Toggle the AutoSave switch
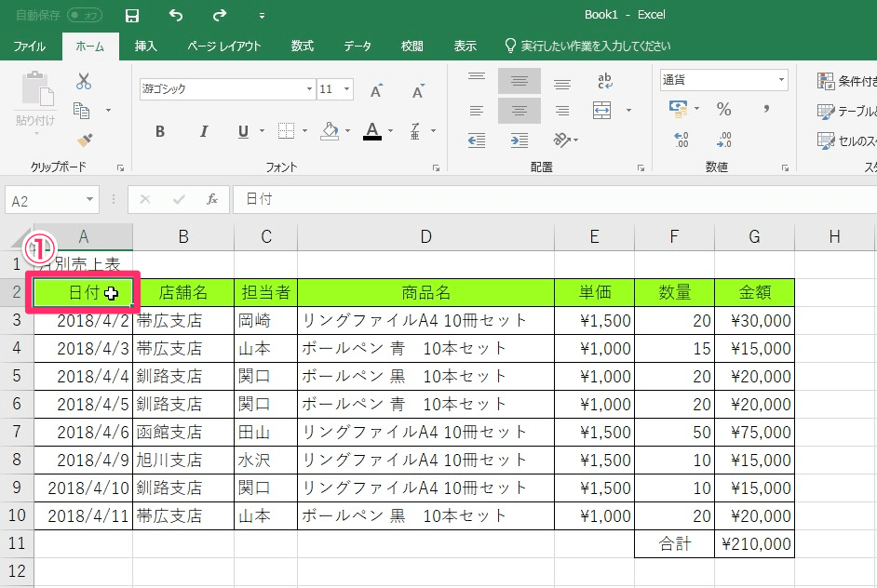 85,16
